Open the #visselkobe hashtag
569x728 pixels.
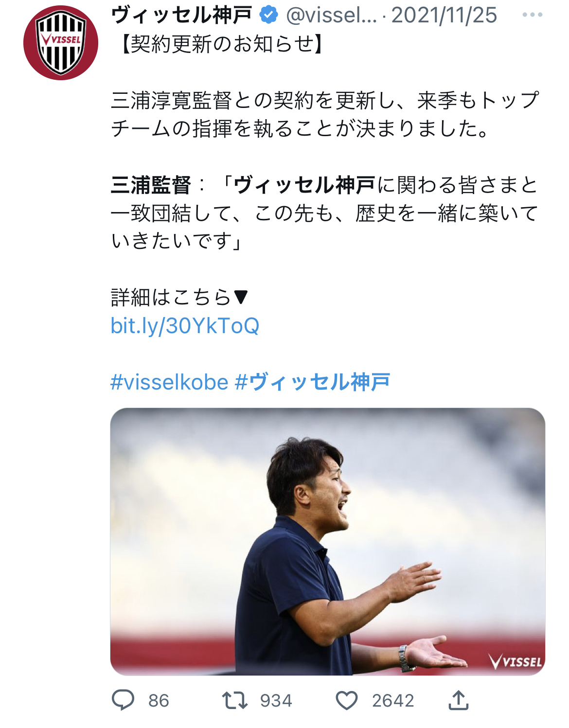[x=169, y=382]
